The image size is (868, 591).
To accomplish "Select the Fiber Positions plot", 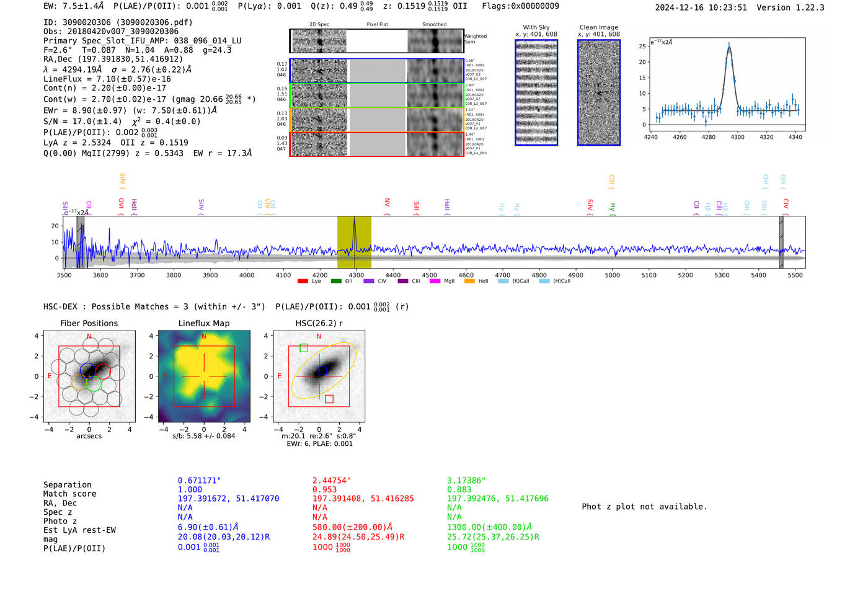I will pyautogui.click(x=89, y=376).
